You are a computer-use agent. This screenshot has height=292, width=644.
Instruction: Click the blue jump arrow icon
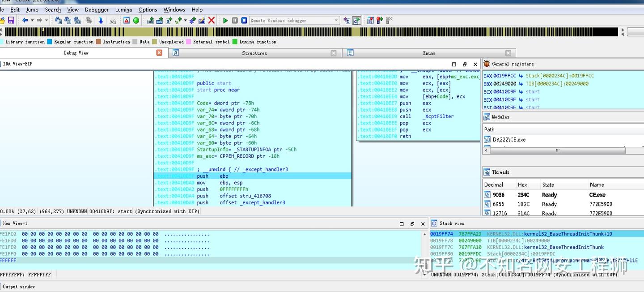click(102, 20)
